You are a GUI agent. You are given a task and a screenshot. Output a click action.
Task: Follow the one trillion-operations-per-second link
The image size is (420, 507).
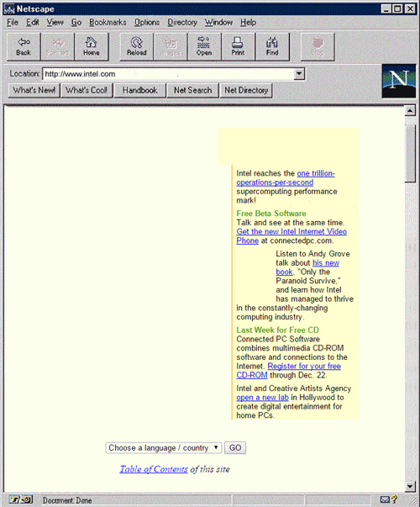(286, 178)
